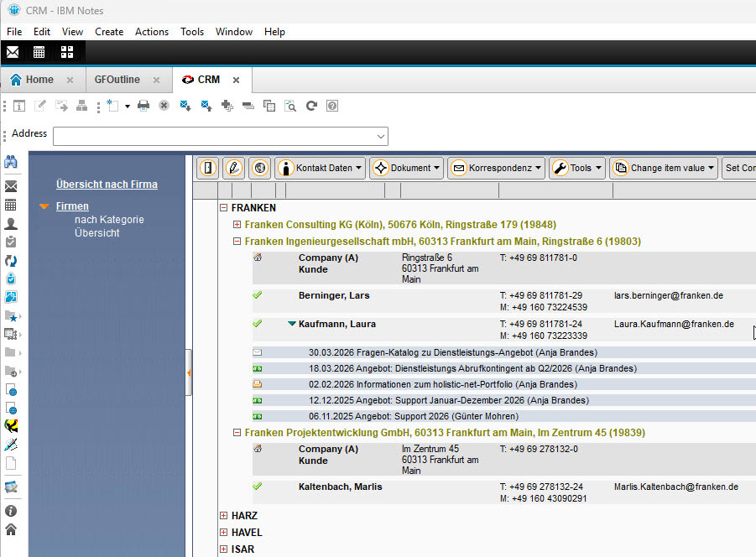Screen dimensions: 756x557
Task: Click the print toolbar icon
Action: tap(143, 106)
